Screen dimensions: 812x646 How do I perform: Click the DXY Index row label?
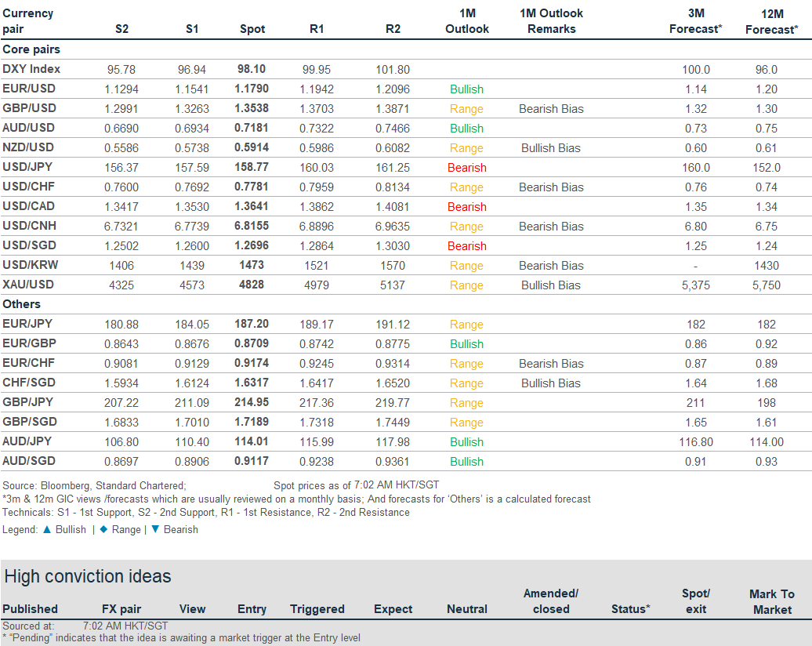tap(31, 69)
